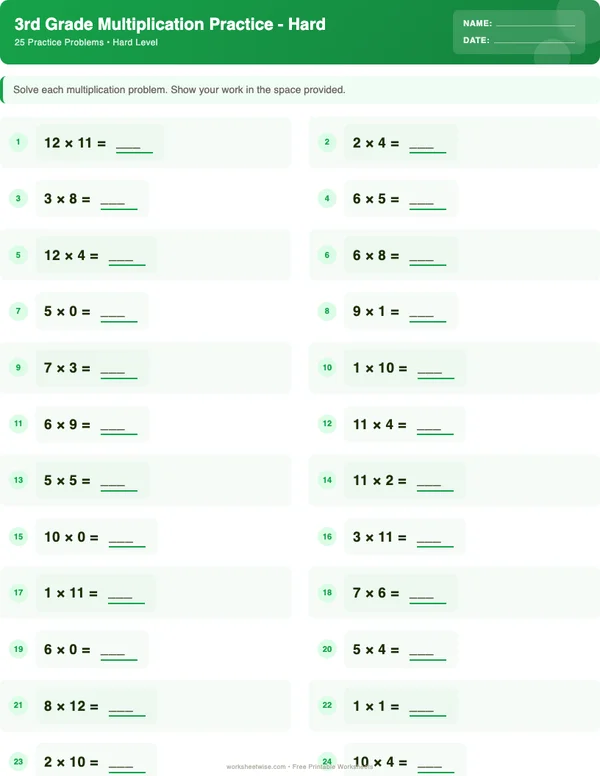Viewport: 600px width, 776px height.
Task: Click the number 16 circle badge
Action: (x=327, y=537)
